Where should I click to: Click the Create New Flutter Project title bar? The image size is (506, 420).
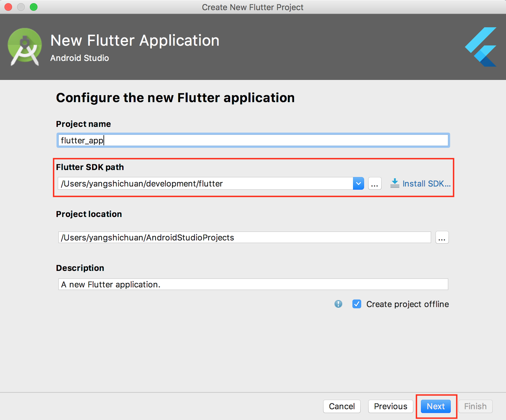coord(253,7)
